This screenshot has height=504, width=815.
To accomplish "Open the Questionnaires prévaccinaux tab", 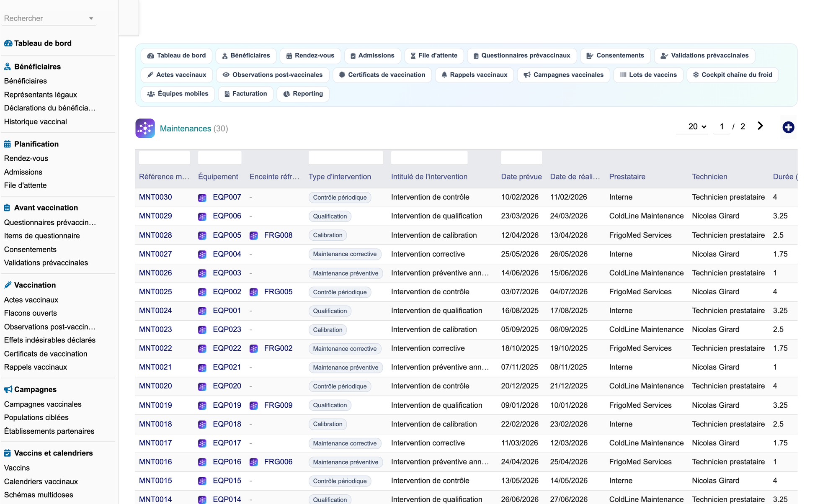I will (x=522, y=56).
